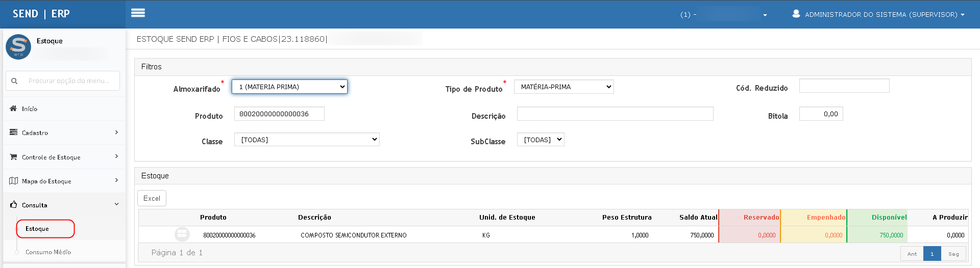Click the map icon for Mapa do Estoque
This screenshot has width=980, height=268.
pos(14,181)
